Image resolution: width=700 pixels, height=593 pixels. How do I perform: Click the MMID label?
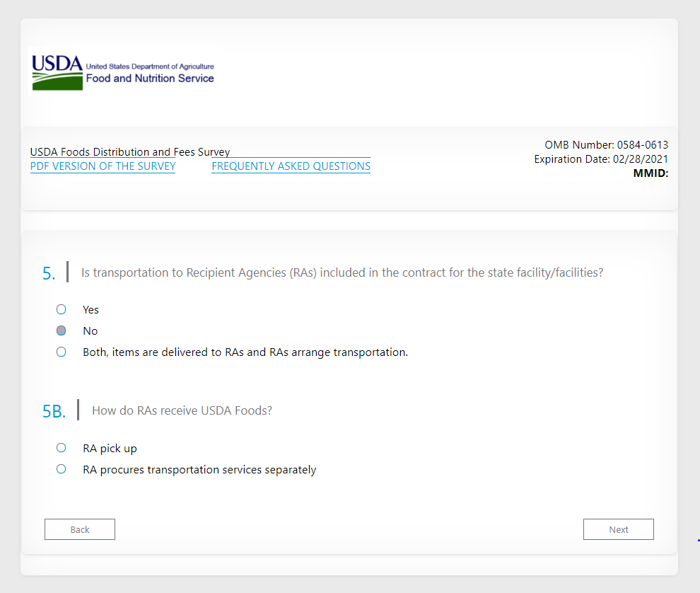pyautogui.click(x=651, y=173)
